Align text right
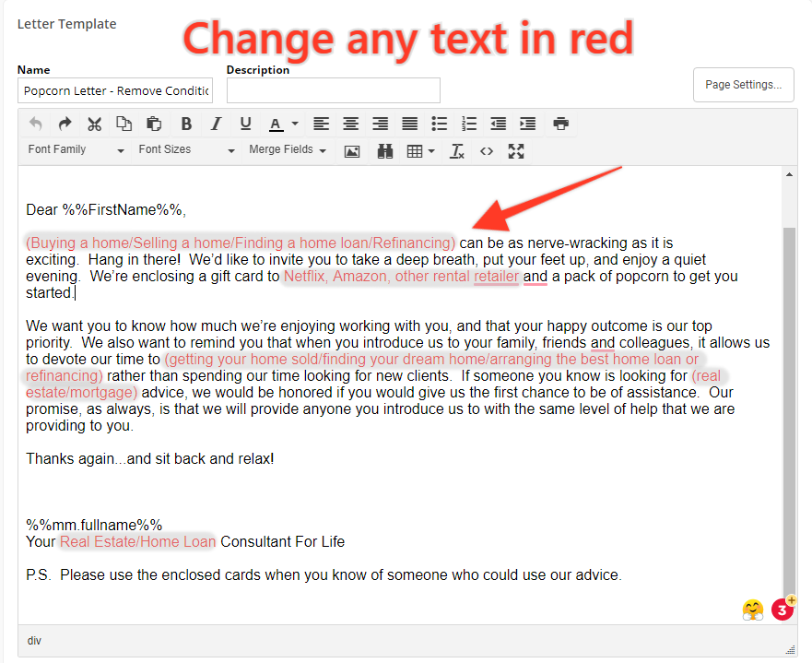The image size is (812, 663). pyautogui.click(x=380, y=124)
